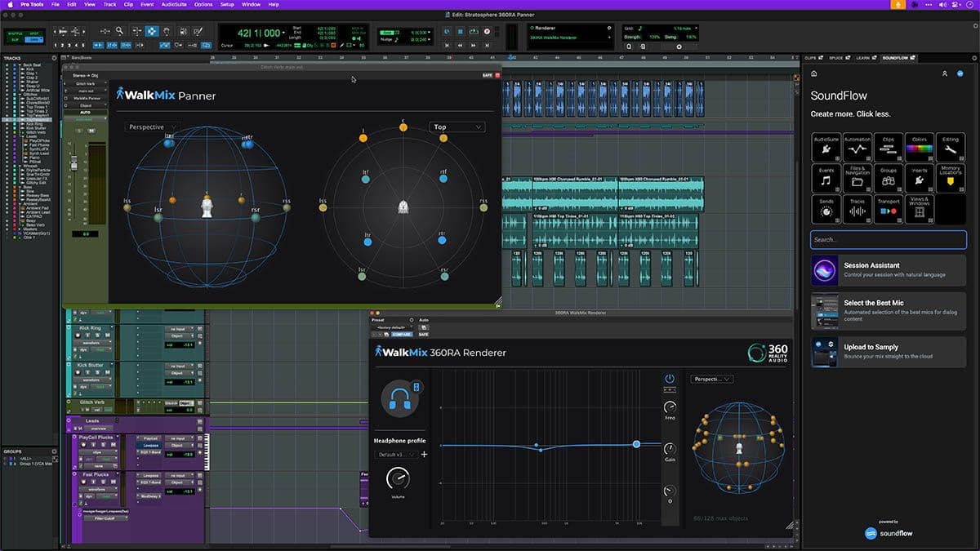This screenshot has width=980, height=551.
Task: Click Upload to Samply command
Action: tap(888, 352)
